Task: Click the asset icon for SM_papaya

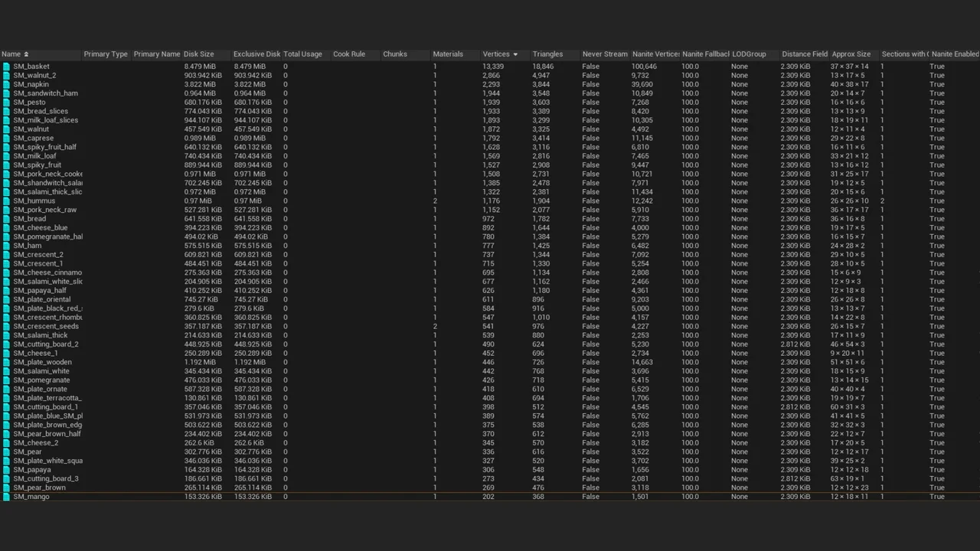Action: click(x=6, y=470)
